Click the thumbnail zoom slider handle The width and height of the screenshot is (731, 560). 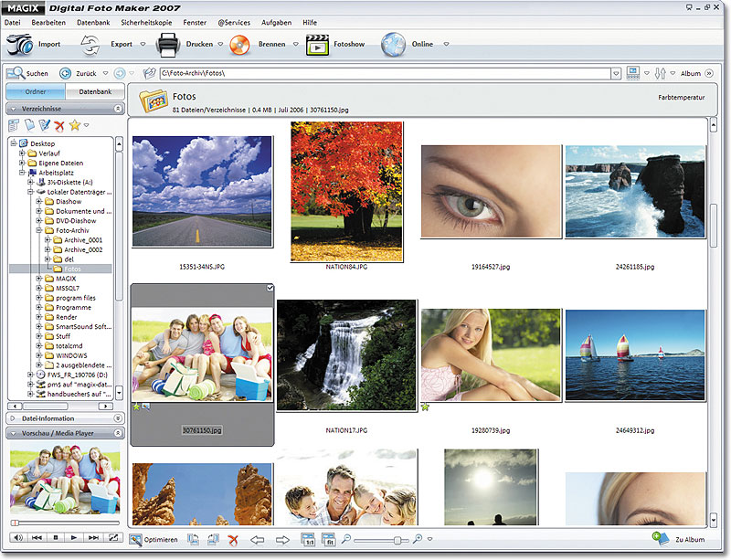pos(397,540)
